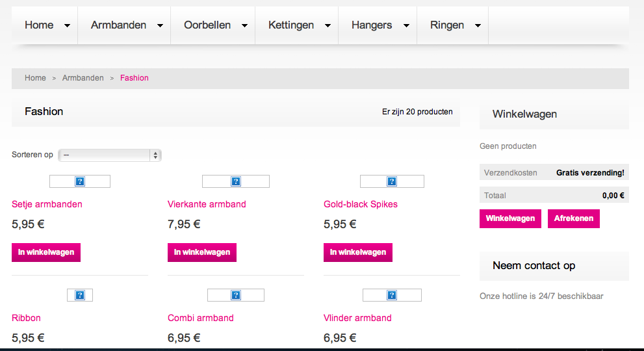Navigate to the Home menu item
This screenshot has height=351, width=644.
click(x=39, y=25)
